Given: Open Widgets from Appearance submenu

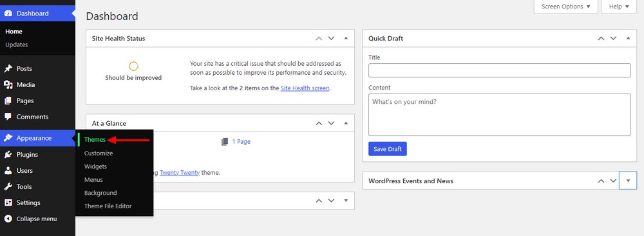Looking at the screenshot, I should 95,166.
